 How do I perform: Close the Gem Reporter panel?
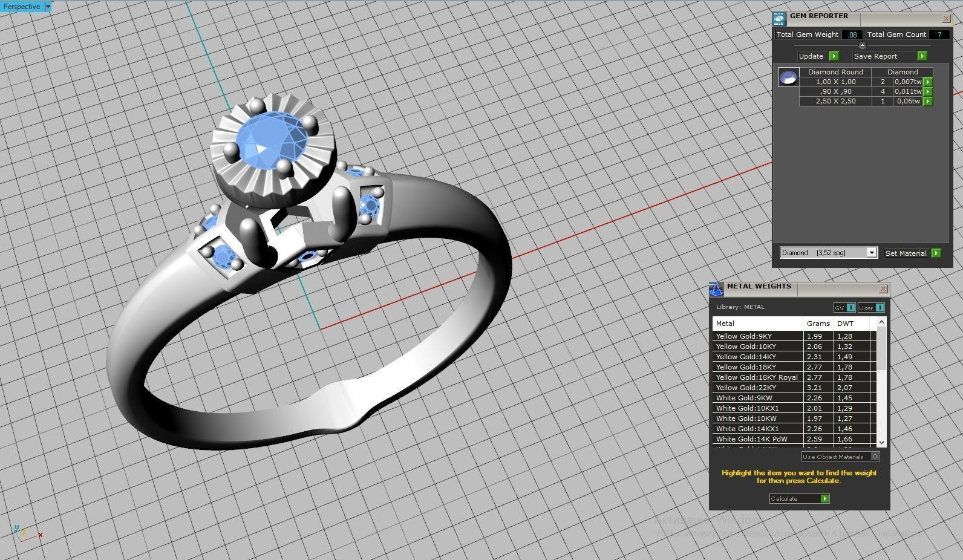coord(947,19)
